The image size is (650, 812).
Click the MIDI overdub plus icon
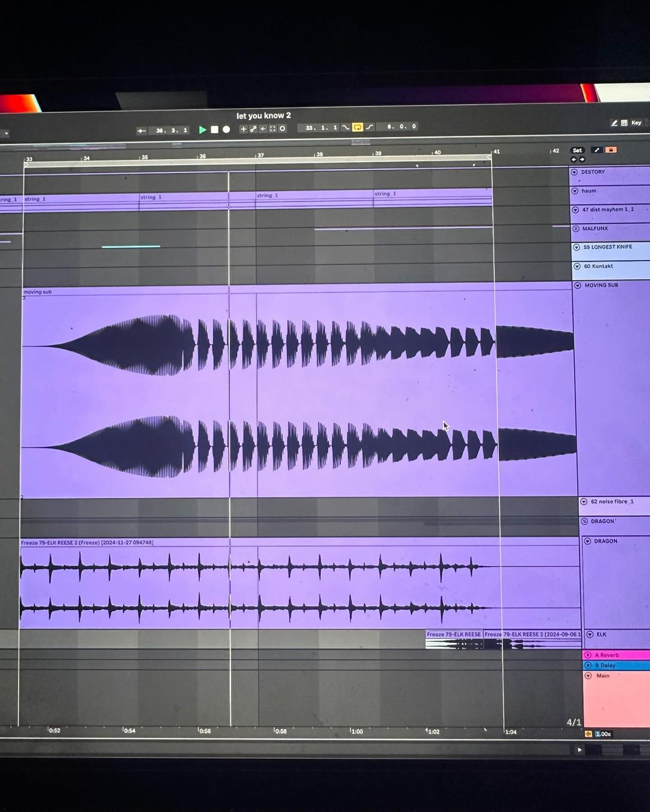(244, 129)
